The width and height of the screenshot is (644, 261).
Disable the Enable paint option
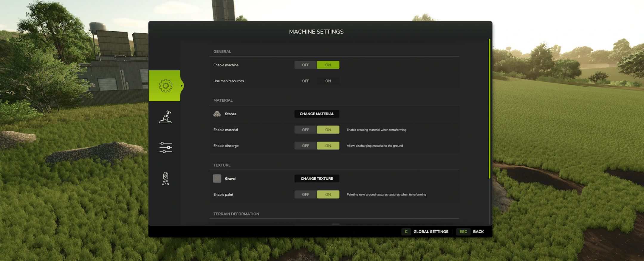point(305,195)
